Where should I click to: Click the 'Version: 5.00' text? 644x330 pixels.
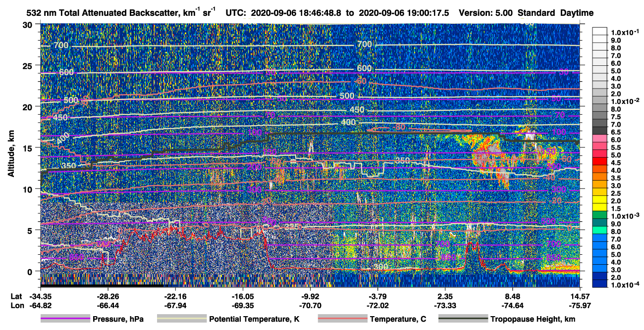pyautogui.click(x=487, y=13)
